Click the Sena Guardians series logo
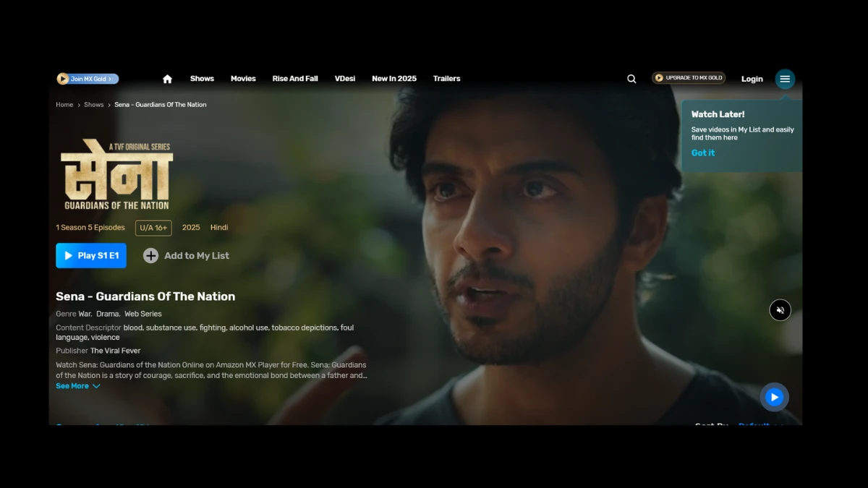 pos(116,174)
